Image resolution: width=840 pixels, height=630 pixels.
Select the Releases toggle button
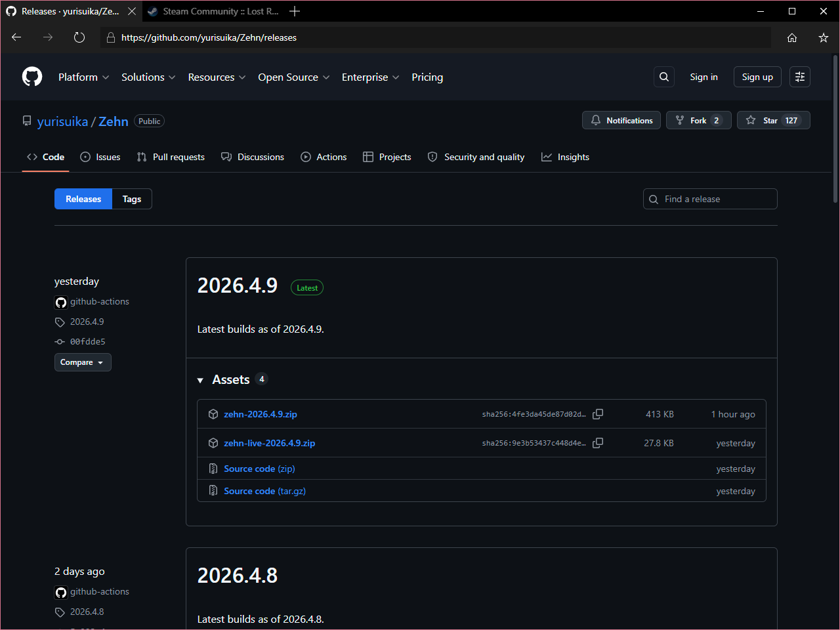click(83, 199)
